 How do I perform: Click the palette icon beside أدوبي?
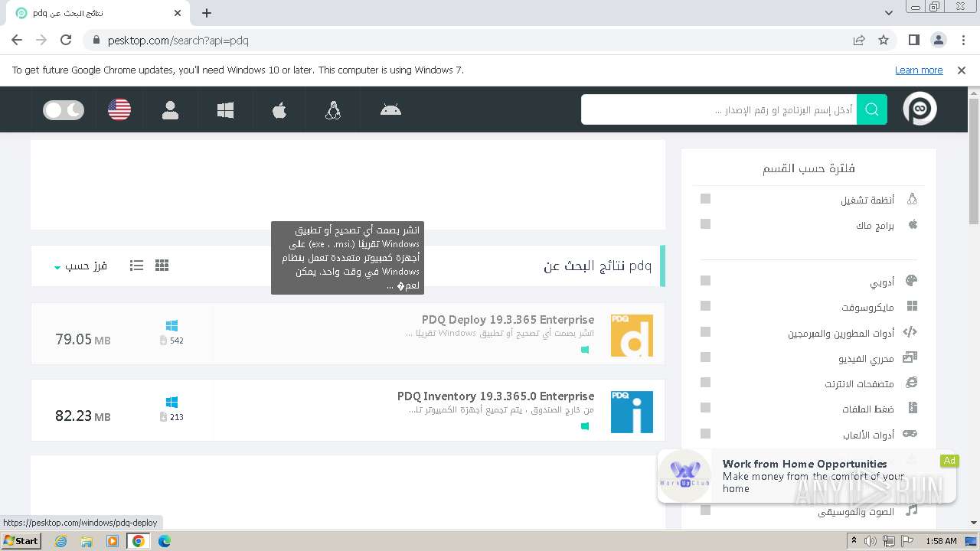pos(911,281)
